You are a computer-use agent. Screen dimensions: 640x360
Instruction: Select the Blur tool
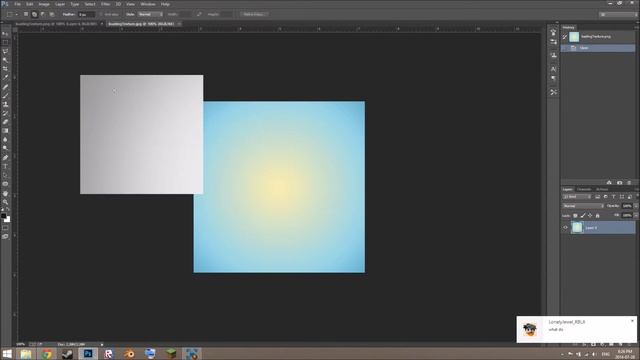point(5,140)
